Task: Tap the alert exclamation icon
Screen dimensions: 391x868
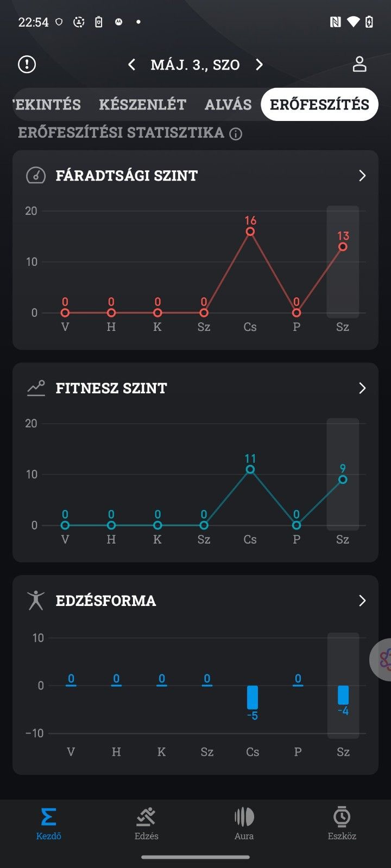Action: (x=27, y=65)
